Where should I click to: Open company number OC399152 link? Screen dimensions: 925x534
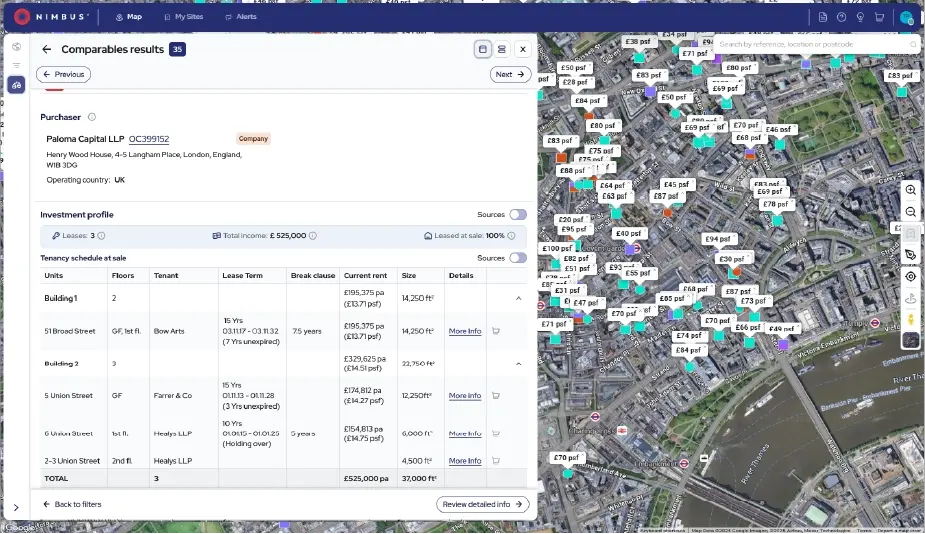(x=149, y=139)
